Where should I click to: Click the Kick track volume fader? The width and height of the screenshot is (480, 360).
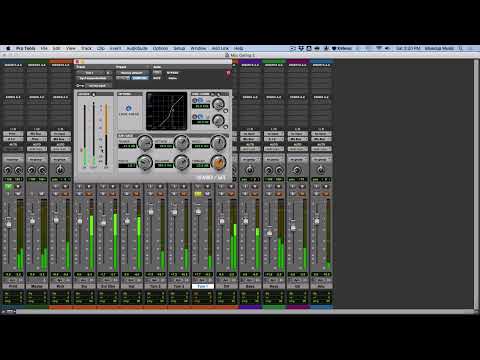coord(56,220)
